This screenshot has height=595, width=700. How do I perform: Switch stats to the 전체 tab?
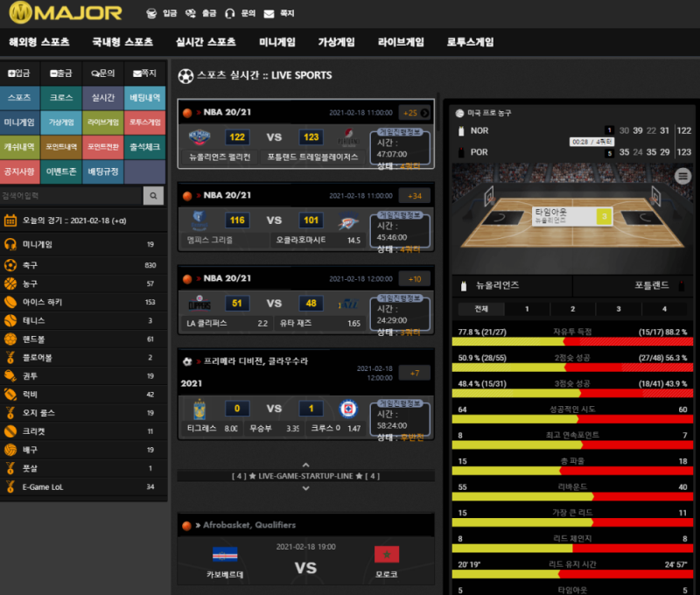point(481,309)
